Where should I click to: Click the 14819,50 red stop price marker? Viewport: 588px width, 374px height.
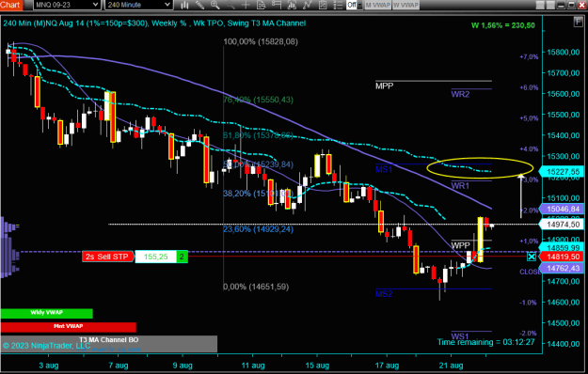click(562, 257)
